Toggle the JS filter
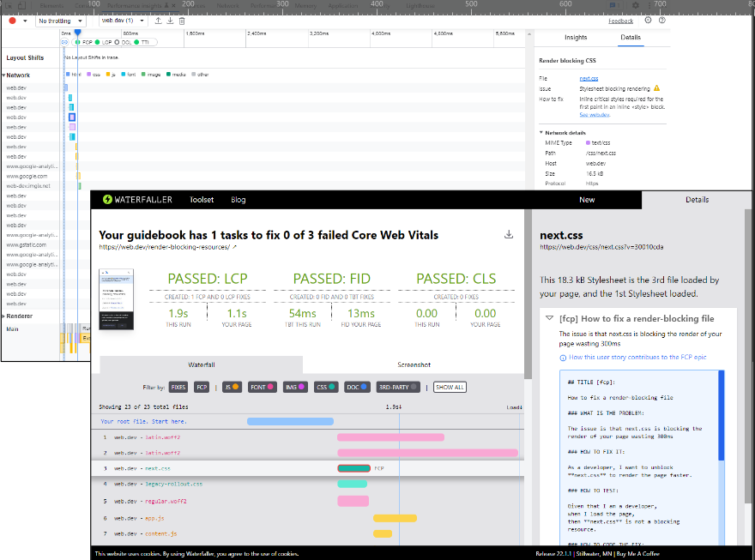The width and height of the screenshot is (755, 560). (x=232, y=388)
